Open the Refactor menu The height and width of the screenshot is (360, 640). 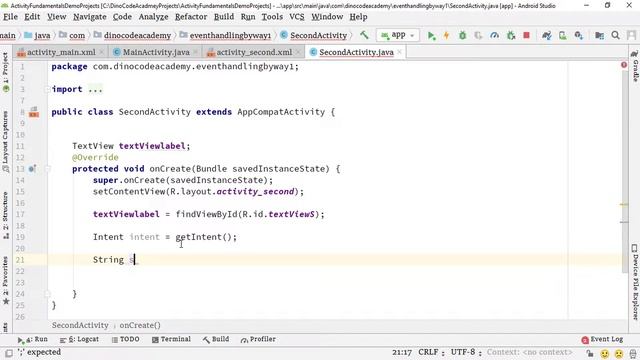[191, 17]
